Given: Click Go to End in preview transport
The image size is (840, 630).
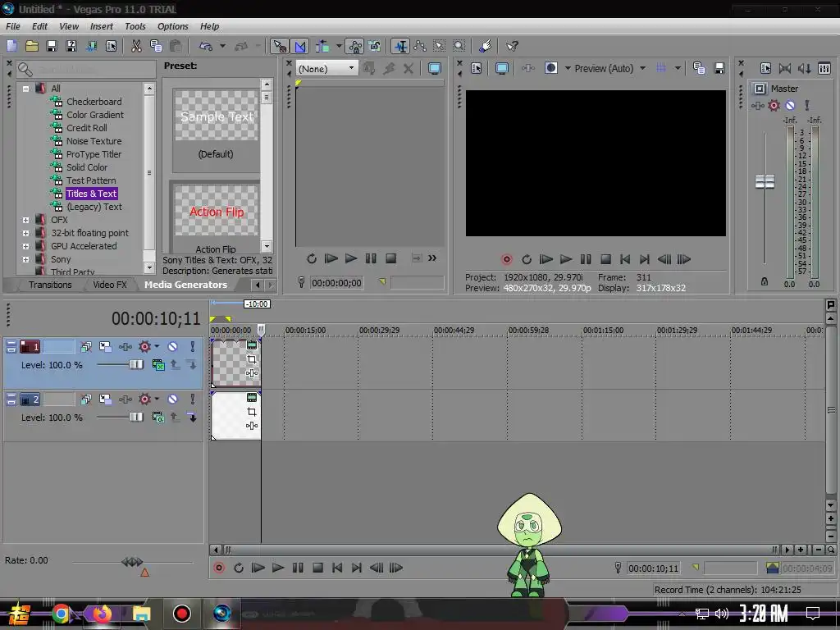Looking at the screenshot, I should click(645, 259).
